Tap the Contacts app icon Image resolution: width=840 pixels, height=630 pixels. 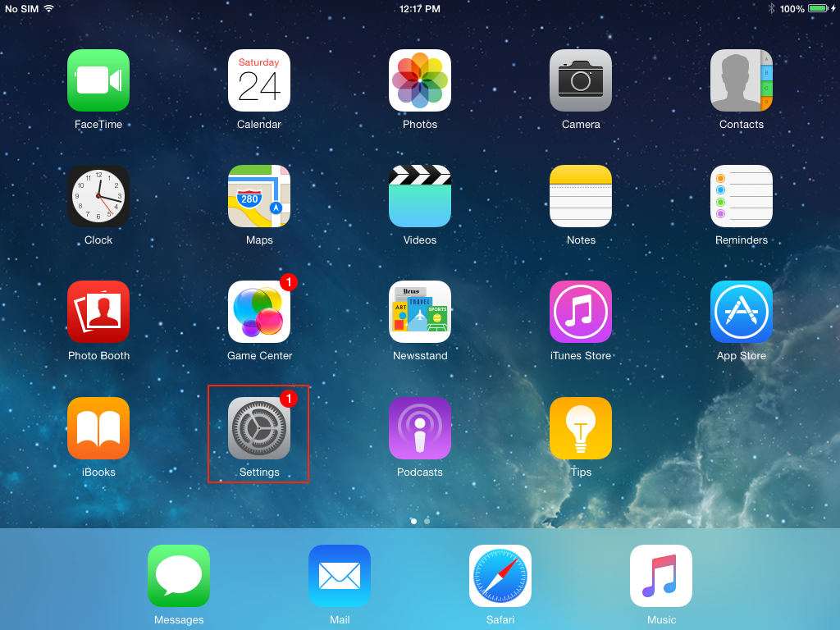742,80
